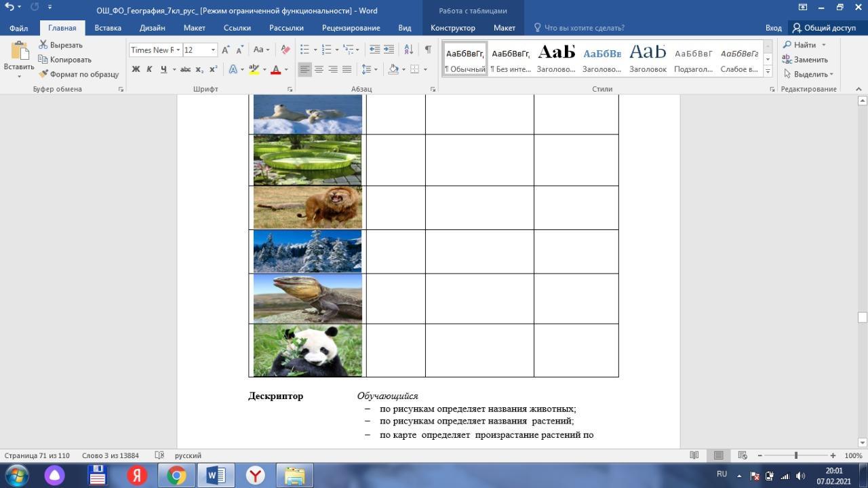Toggle bold formatting (Ж)
The image size is (868, 488).
tap(136, 69)
